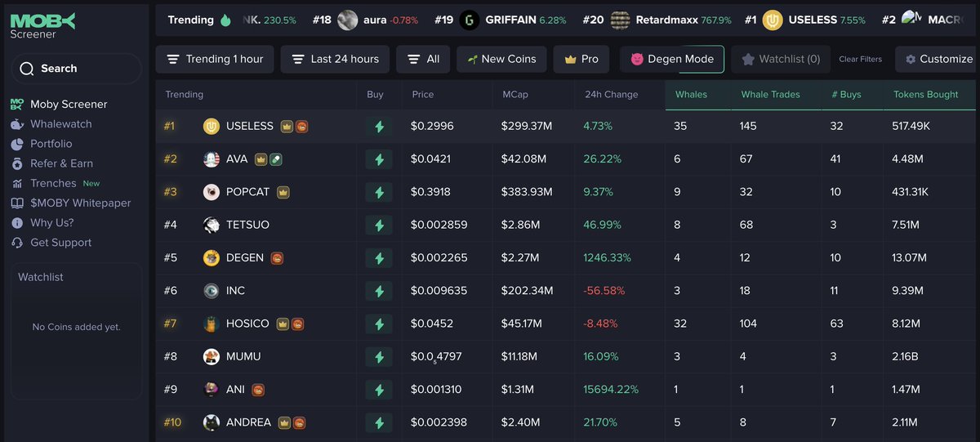Click the Moby Screener logo

pos(42,25)
